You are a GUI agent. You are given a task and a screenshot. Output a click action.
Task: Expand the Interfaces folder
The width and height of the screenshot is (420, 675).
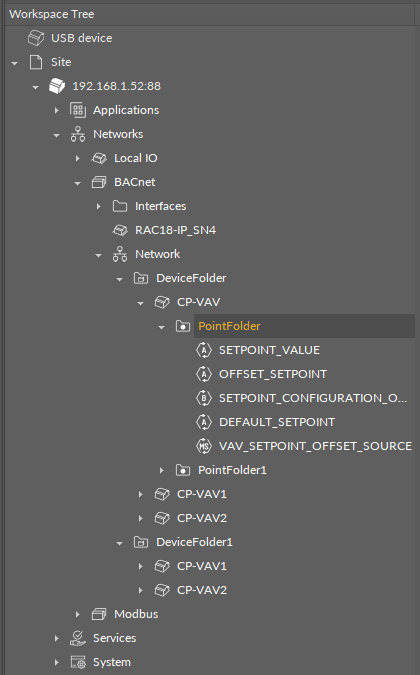[99, 206]
